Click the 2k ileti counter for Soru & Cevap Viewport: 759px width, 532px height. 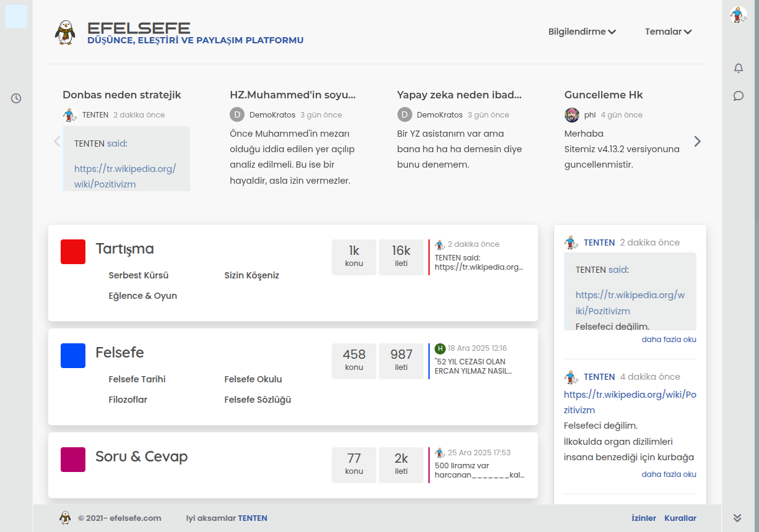(401, 465)
